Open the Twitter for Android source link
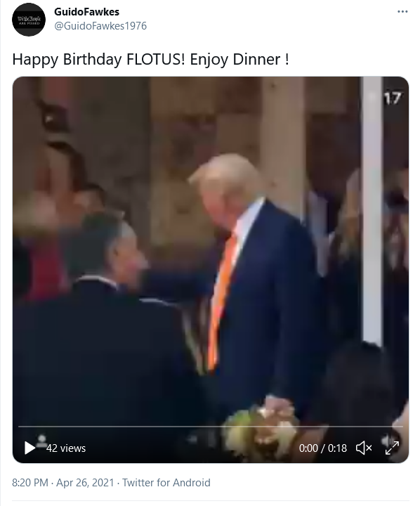420x506 pixels. click(166, 482)
